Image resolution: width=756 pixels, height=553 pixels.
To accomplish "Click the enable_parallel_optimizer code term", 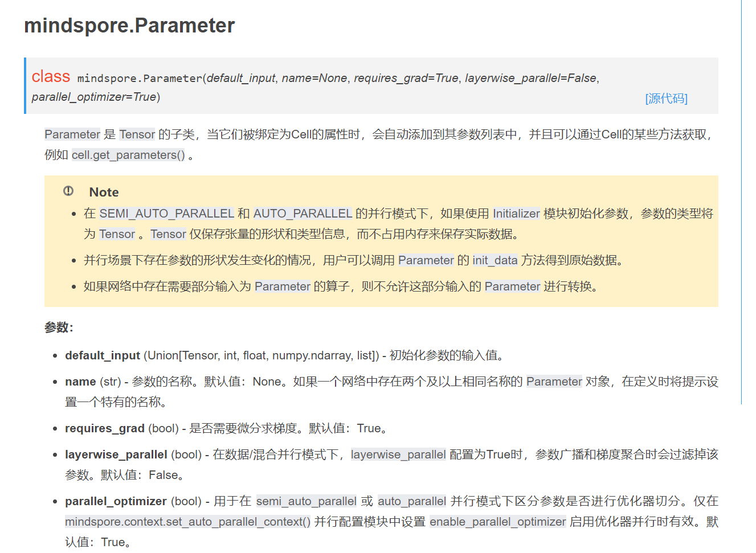I will (497, 522).
